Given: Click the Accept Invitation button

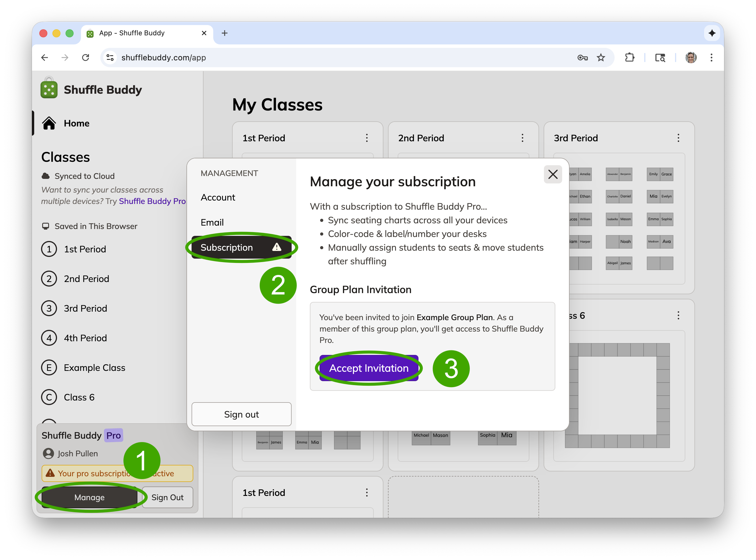Looking at the screenshot, I should pos(369,368).
